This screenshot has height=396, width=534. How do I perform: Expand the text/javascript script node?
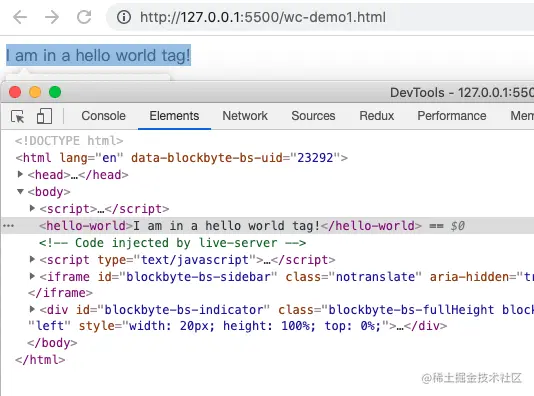tap(32, 259)
